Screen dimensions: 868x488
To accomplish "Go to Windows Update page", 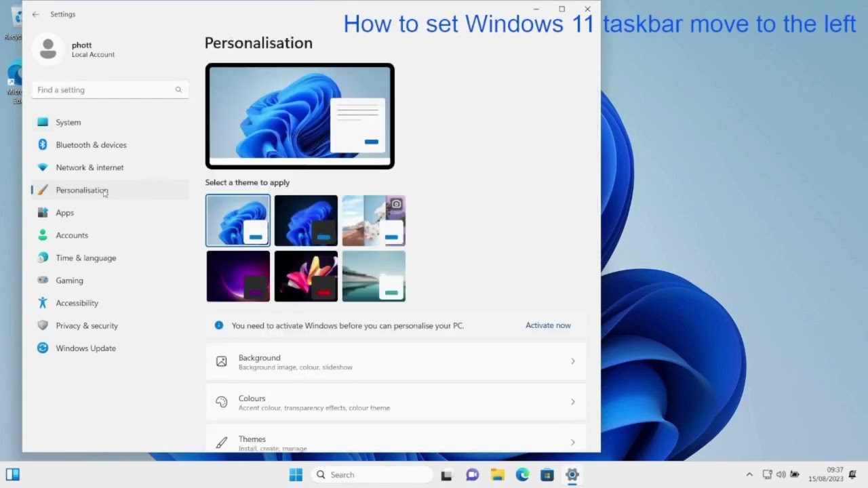I will pos(110,348).
